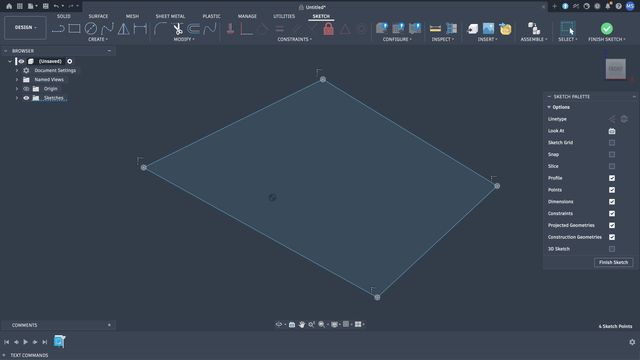The image size is (640, 360).
Task: Select the Fillet tool
Action: (160, 29)
